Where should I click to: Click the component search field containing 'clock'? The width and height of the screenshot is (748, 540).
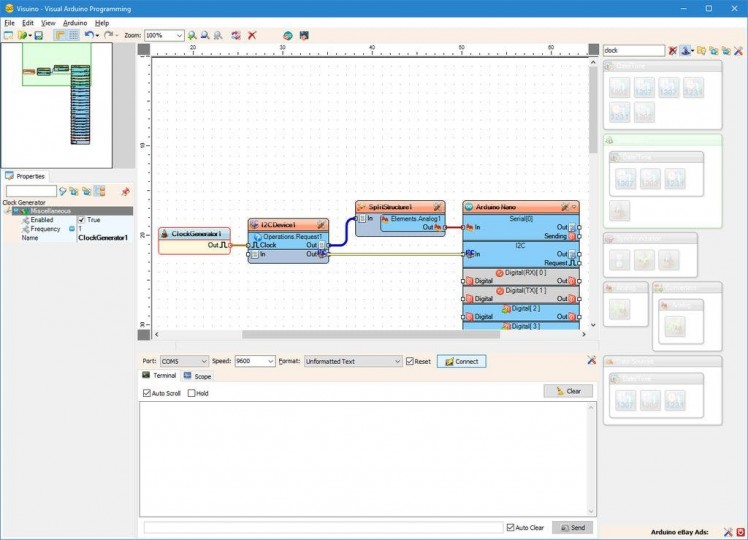633,50
